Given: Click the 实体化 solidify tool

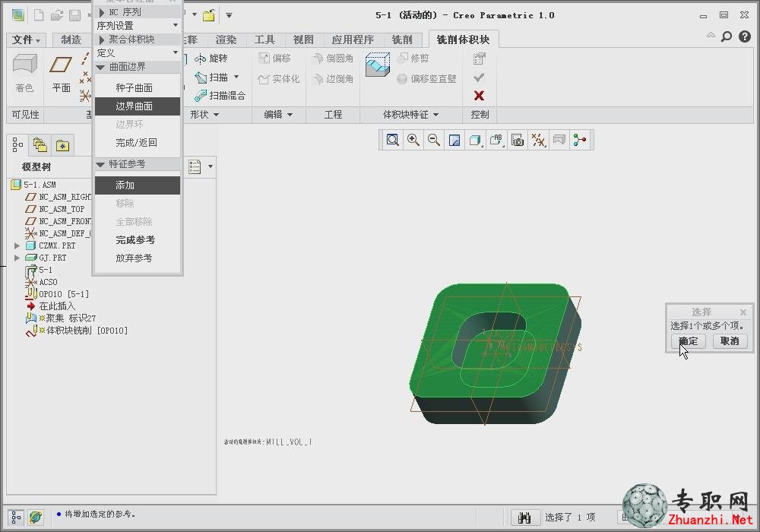Looking at the screenshot, I should [279, 78].
